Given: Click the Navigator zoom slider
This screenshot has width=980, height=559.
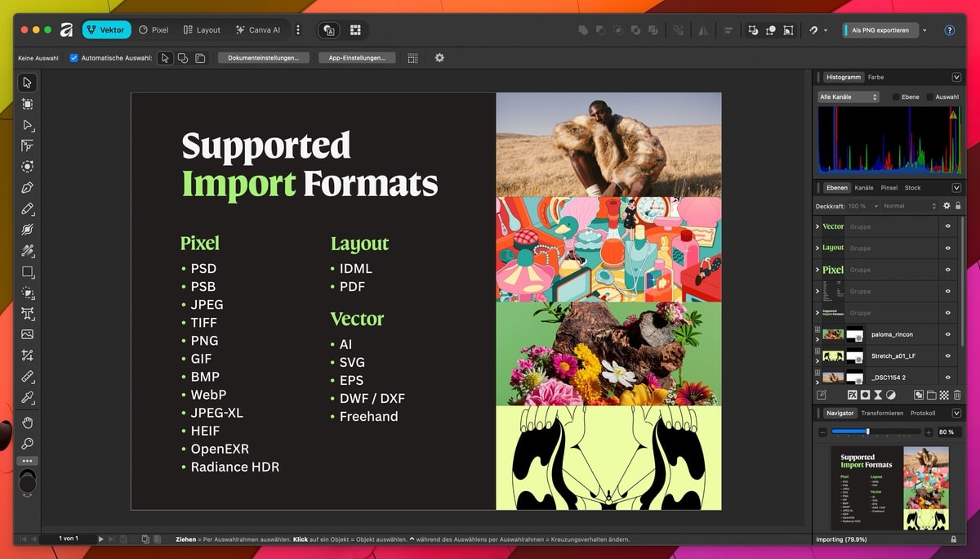Looking at the screenshot, I should [867, 432].
